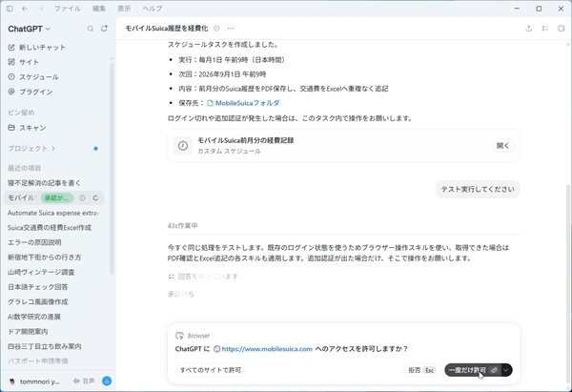Open chat グラレコ風画像作成
The width and height of the screenshot is (572, 392).
37,301
